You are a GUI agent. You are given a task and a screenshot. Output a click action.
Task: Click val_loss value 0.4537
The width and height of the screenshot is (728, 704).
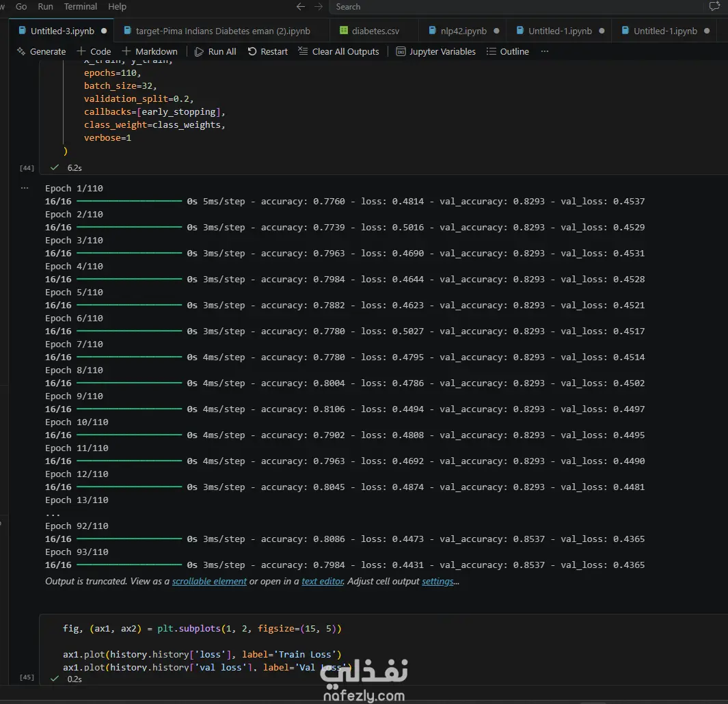[x=629, y=201]
